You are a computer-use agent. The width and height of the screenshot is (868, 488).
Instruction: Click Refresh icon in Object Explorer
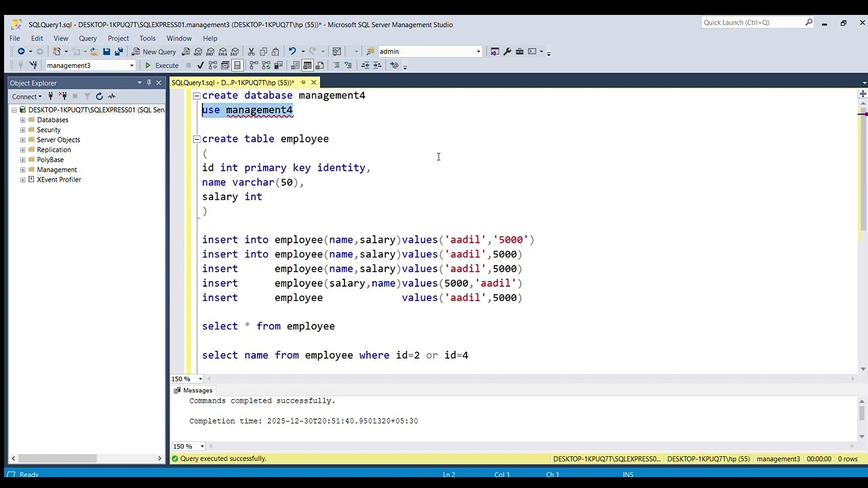(99, 96)
